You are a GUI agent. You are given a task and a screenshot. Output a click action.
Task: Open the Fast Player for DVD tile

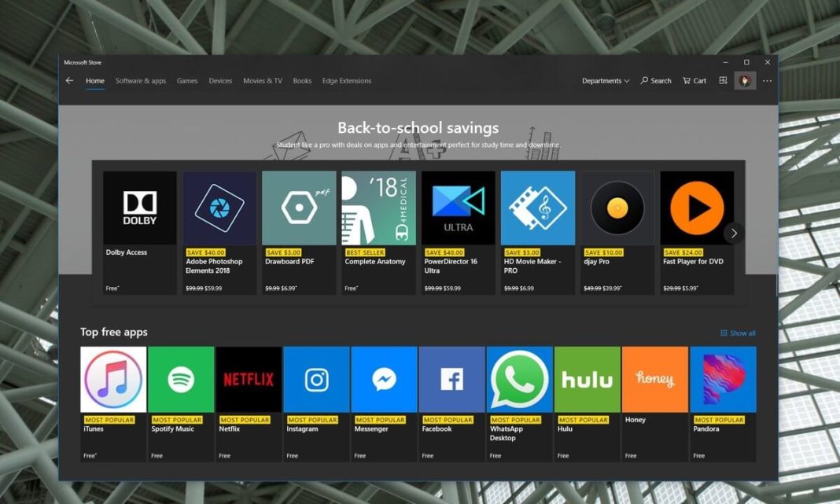pyautogui.click(x=697, y=207)
